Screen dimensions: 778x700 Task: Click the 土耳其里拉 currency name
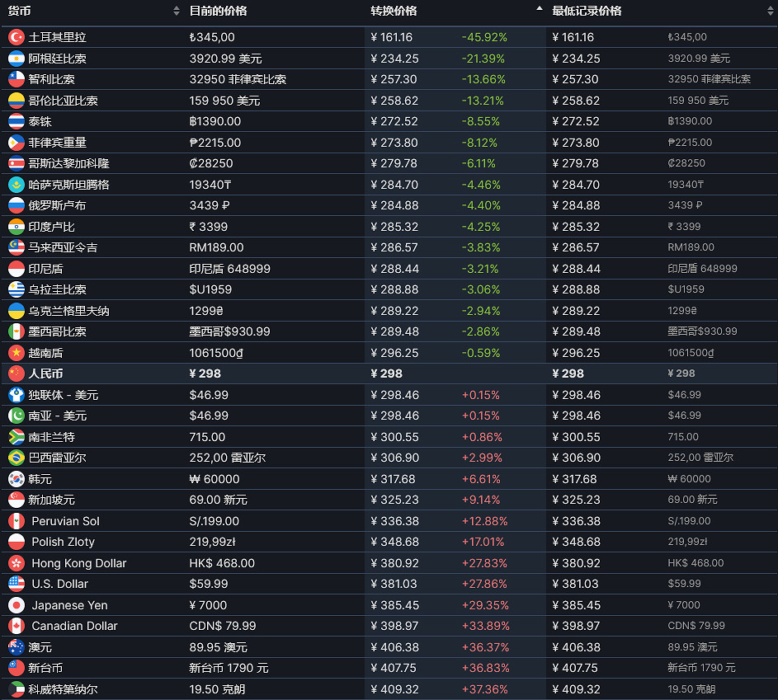tap(57, 37)
